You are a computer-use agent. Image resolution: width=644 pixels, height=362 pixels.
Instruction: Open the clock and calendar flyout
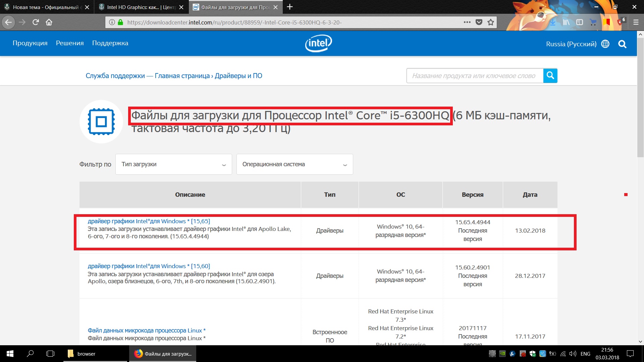click(607, 354)
